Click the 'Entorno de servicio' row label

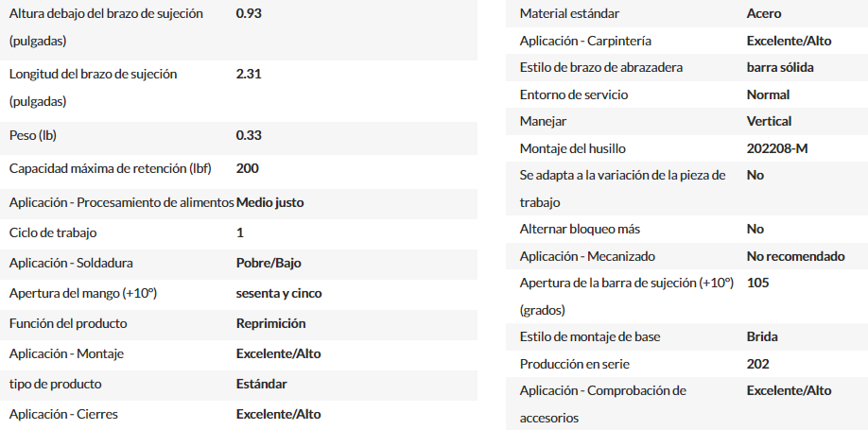pyautogui.click(x=574, y=95)
